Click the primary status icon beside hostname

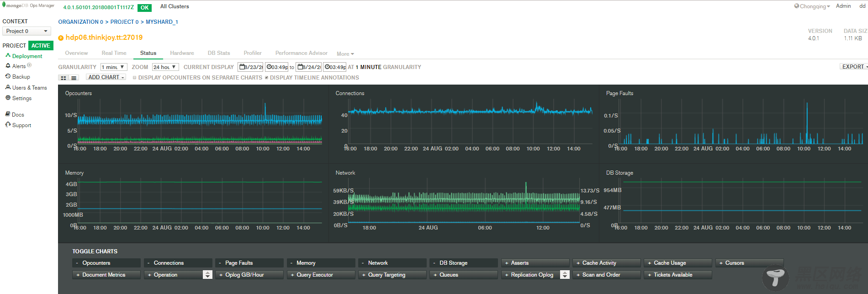click(x=61, y=38)
